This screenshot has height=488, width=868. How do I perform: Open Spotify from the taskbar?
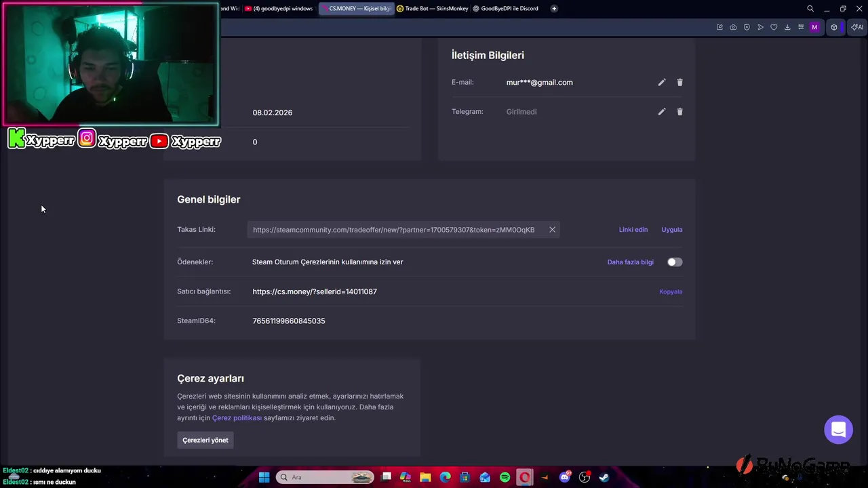pos(505,477)
